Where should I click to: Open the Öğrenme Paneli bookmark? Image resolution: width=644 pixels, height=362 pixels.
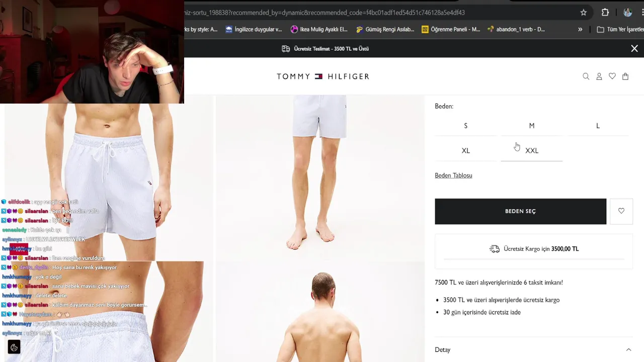click(x=451, y=30)
